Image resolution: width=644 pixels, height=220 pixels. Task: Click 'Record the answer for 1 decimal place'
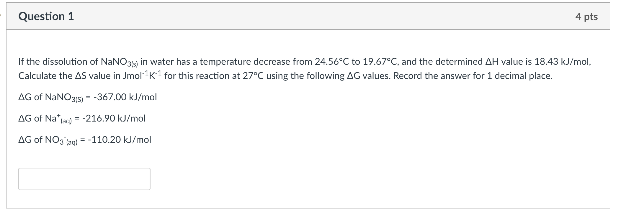473,76
